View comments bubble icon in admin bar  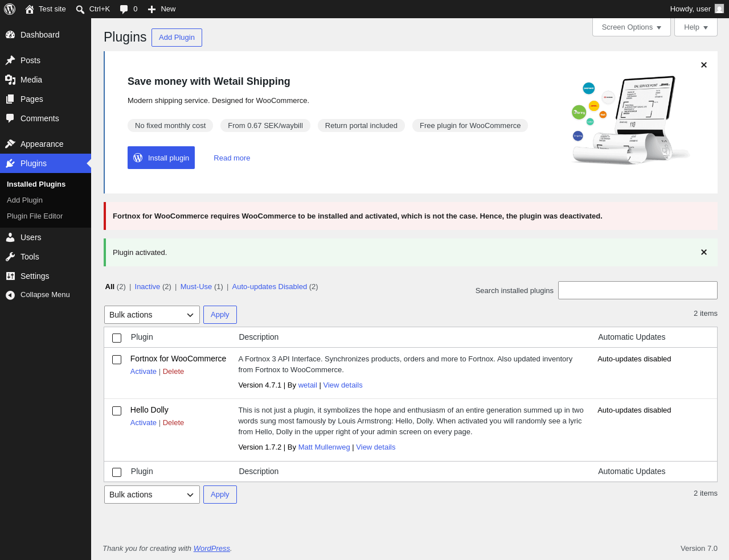124,9
